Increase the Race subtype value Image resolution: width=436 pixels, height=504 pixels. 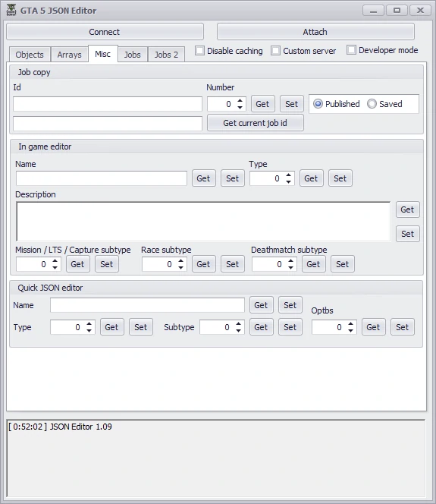180,261
